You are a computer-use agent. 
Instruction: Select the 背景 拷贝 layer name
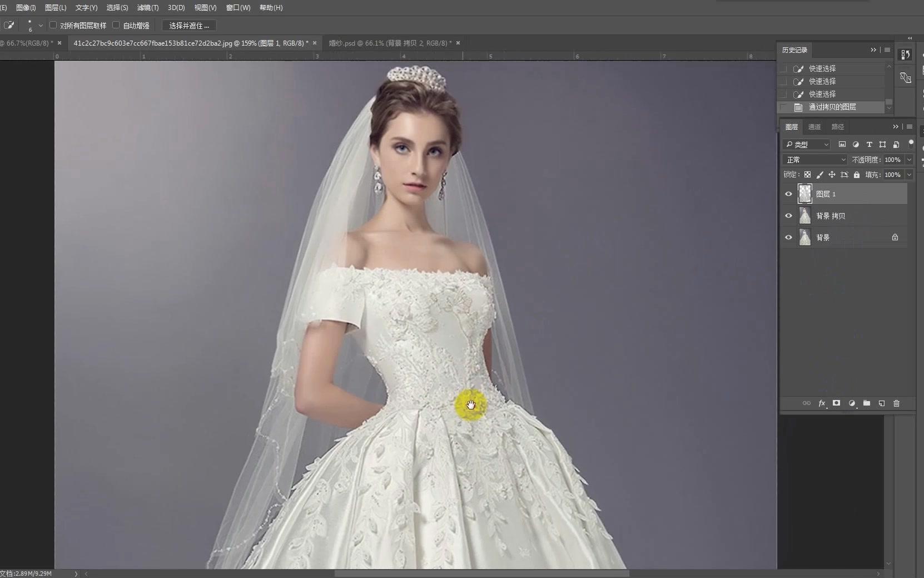[831, 216]
